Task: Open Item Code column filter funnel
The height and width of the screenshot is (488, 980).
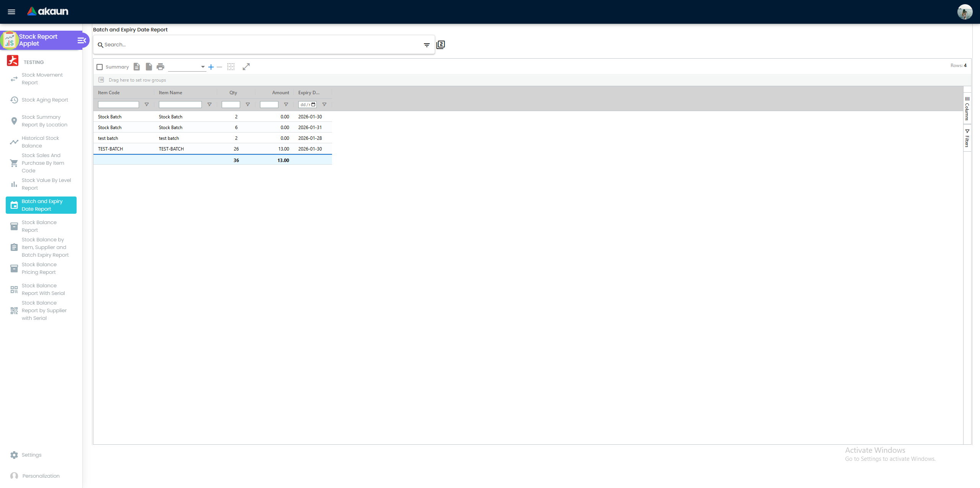Action: [147, 105]
